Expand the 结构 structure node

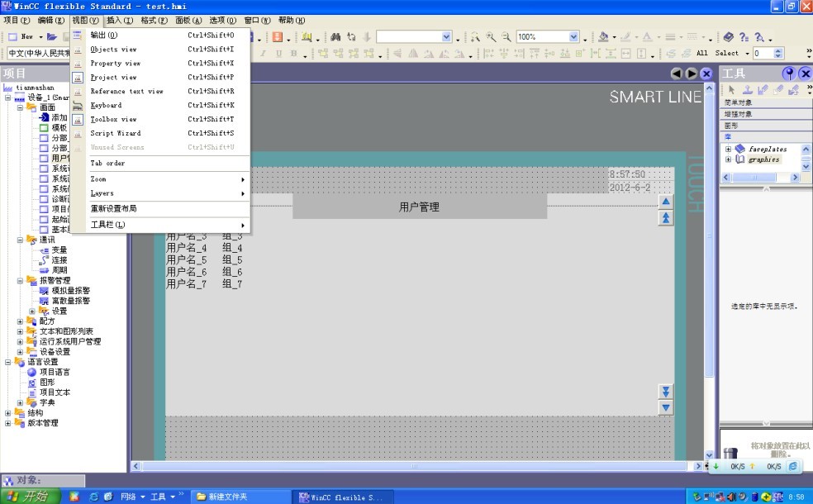tap(7, 413)
